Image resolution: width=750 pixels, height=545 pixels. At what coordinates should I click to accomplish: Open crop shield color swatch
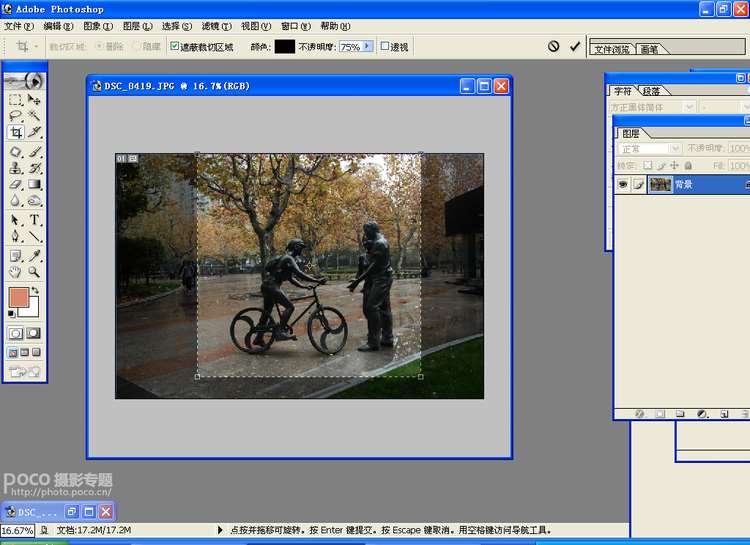pos(285,46)
